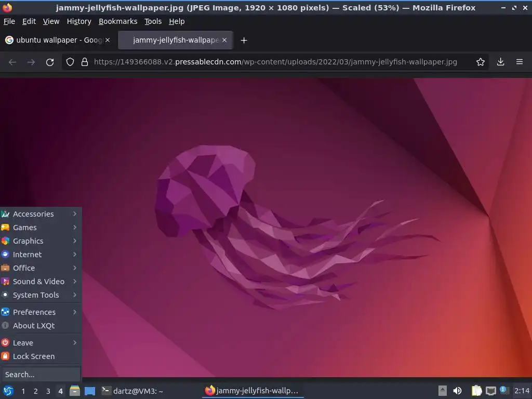The width and height of the screenshot is (532, 399).
Task: Switch to virtual desktop 3
Action: point(48,391)
